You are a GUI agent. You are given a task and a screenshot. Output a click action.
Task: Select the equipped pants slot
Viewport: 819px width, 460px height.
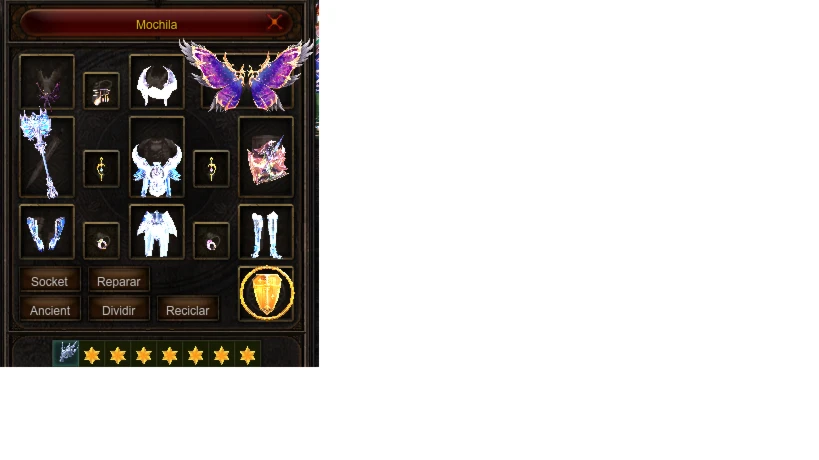(157, 232)
